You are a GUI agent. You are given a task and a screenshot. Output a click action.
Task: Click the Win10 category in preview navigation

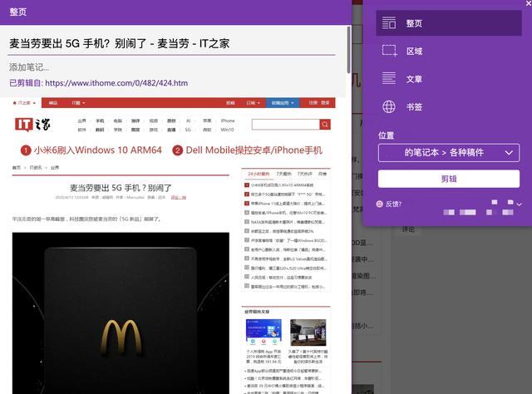227,130
